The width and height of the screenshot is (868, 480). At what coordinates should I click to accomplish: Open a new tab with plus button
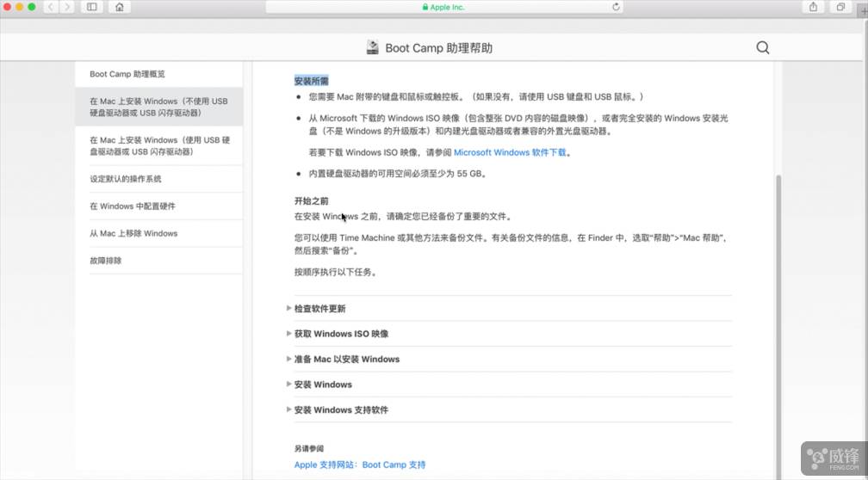point(863,10)
